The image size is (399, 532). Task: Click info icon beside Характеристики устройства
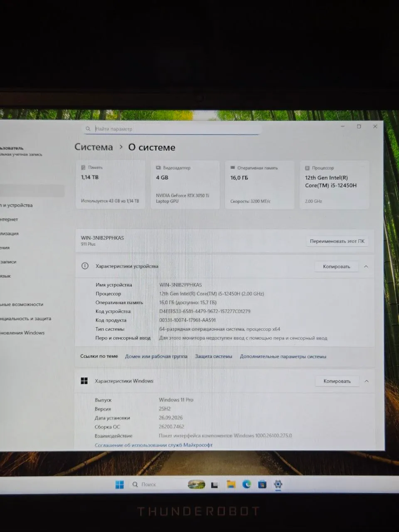pos(85,266)
